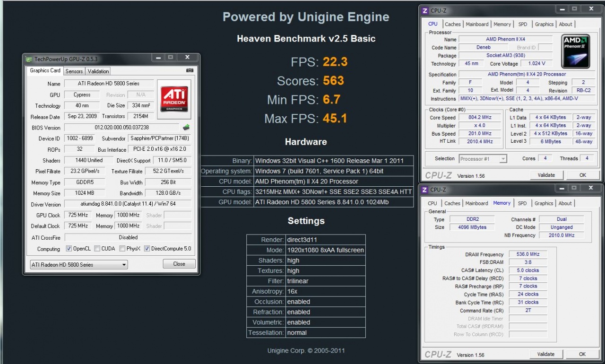The image size is (605, 364).
Task: Click the Anisotropy 16x cell
Action: point(325,292)
